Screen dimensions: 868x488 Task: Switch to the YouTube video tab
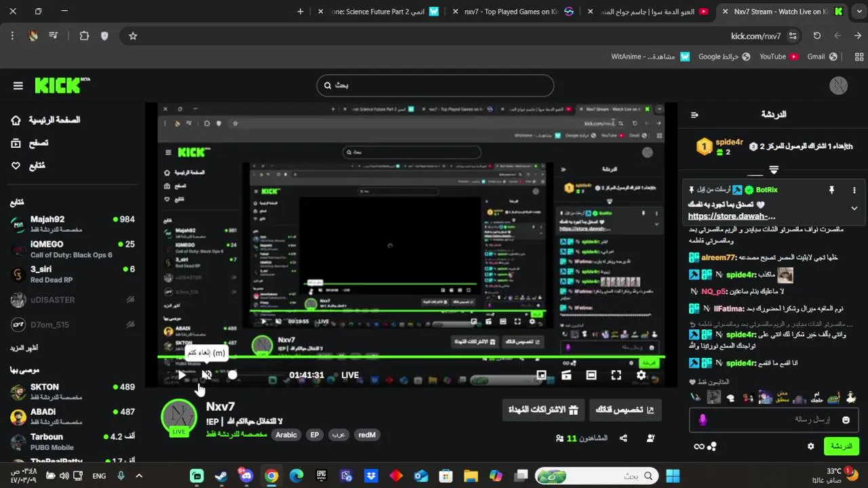point(651,12)
